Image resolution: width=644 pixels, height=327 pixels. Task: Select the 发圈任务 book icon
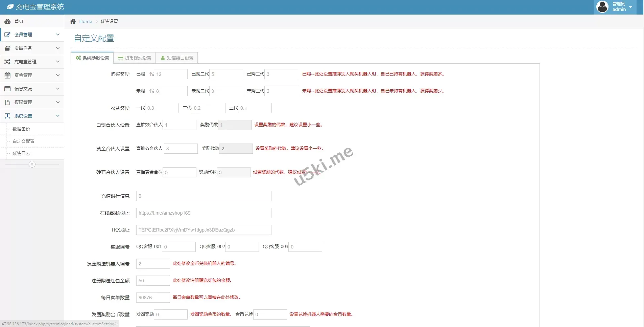(7, 48)
